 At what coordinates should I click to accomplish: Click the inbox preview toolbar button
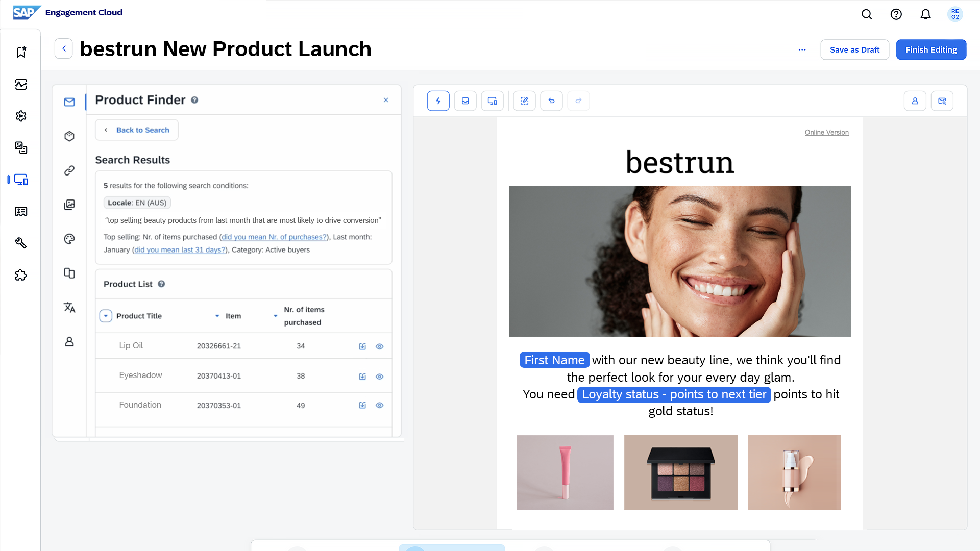[465, 101]
